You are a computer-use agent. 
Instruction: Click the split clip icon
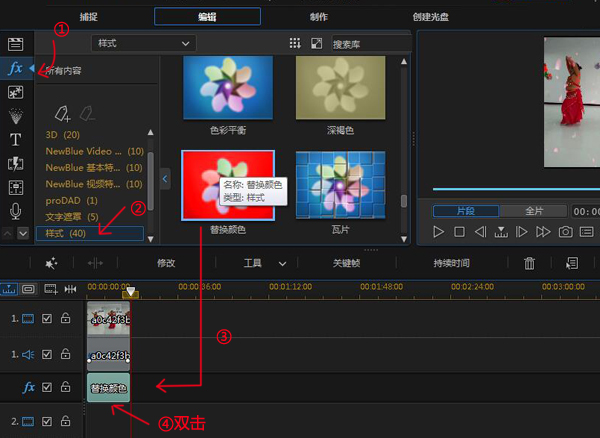coord(95,263)
